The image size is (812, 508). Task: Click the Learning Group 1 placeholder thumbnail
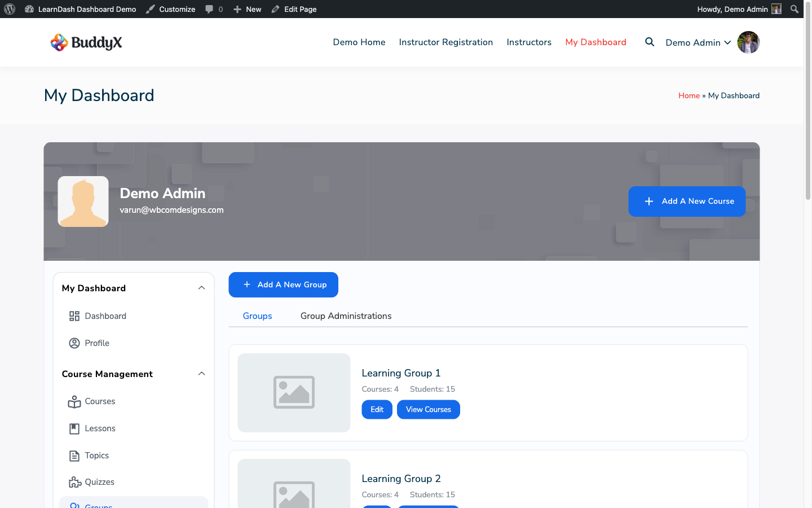pyautogui.click(x=293, y=392)
